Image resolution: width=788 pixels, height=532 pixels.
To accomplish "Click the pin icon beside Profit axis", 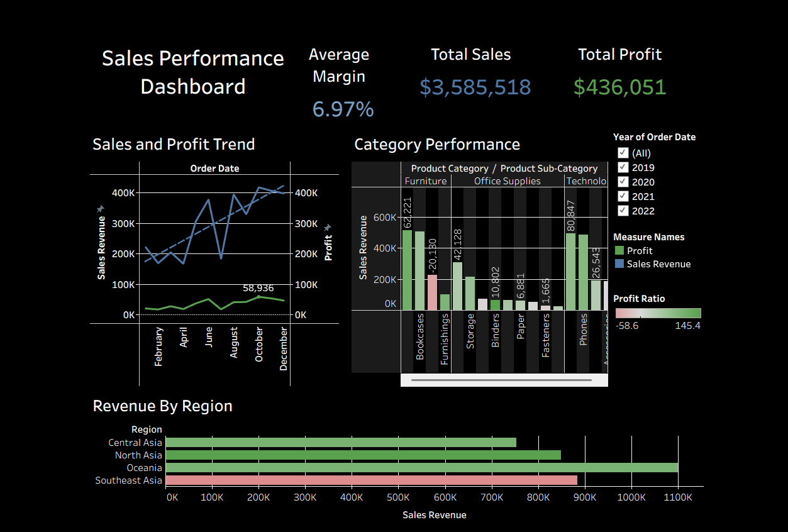I will tap(328, 227).
